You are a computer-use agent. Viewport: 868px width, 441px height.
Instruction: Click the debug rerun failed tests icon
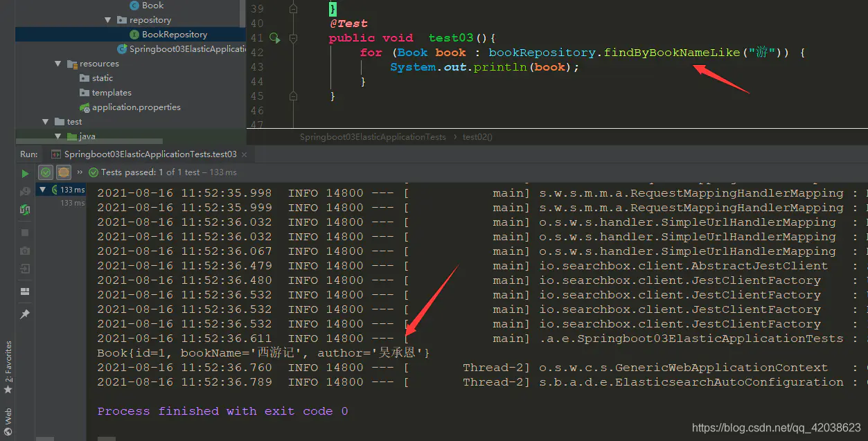click(25, 191)
